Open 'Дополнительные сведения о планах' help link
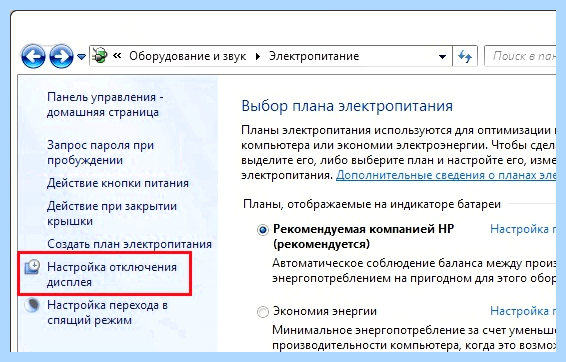Viewport: 566px width, 362px height. pyautogui.click(x=446, y=175)
